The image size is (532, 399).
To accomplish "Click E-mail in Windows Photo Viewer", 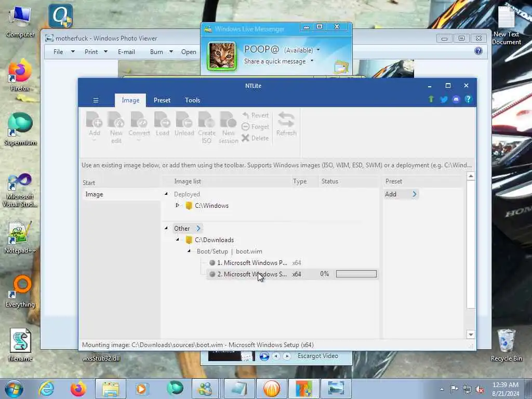I will (126, 51).
